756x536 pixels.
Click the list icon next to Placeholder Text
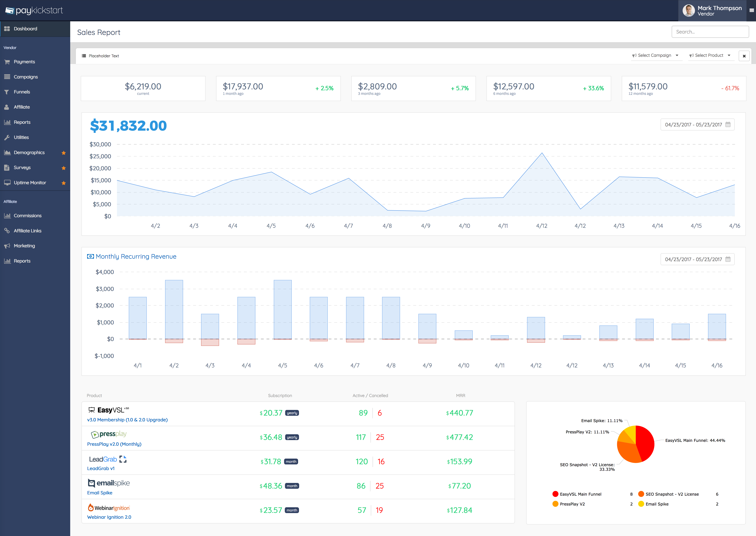(84, 56)
